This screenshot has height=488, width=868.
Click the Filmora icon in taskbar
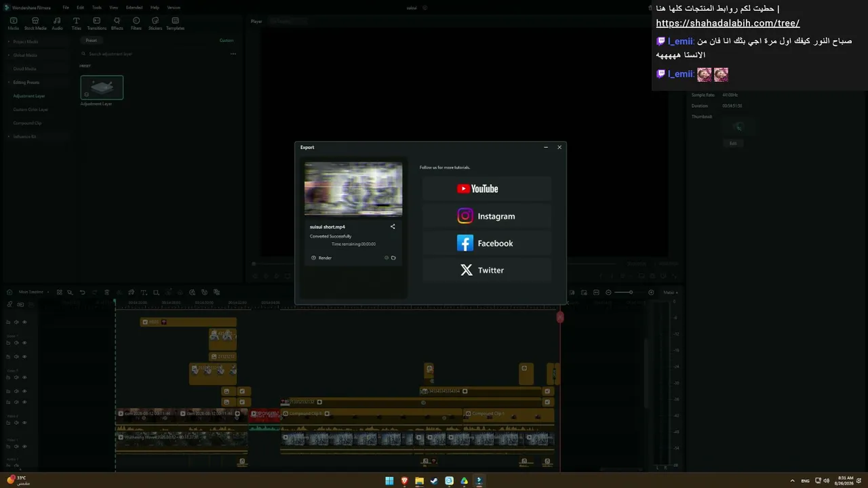(479, 481)
